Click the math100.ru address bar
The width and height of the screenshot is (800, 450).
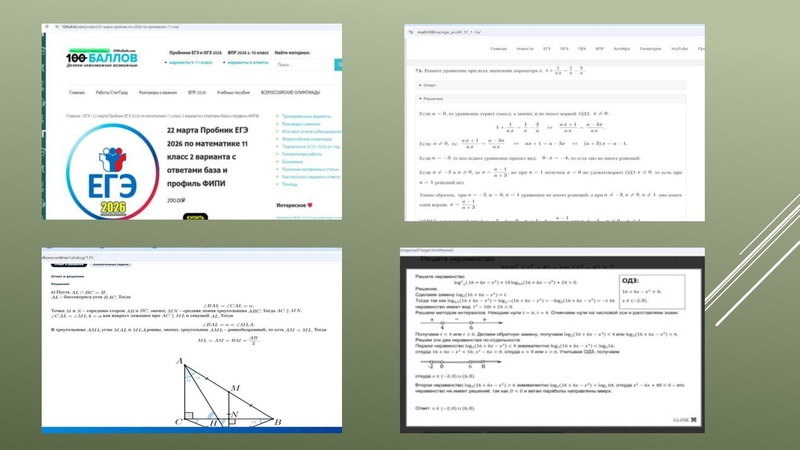coord(448,32)
